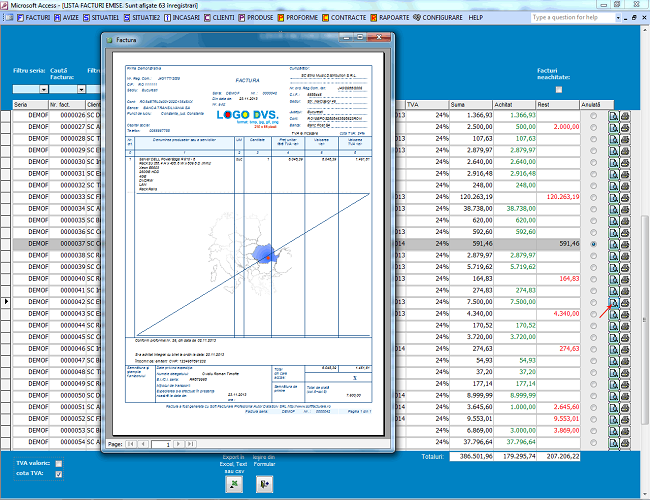650x500 pixels.
Task: Click the Rest column header
Action: (x=558, y=104)
